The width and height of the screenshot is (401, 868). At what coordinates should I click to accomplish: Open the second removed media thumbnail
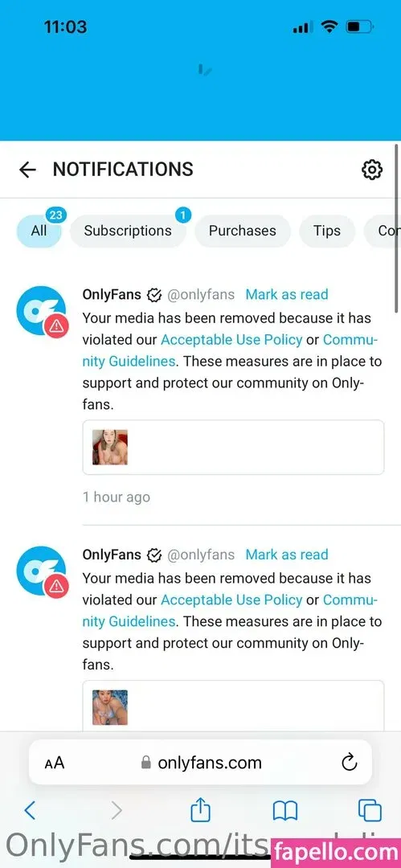tap(109, 707)
